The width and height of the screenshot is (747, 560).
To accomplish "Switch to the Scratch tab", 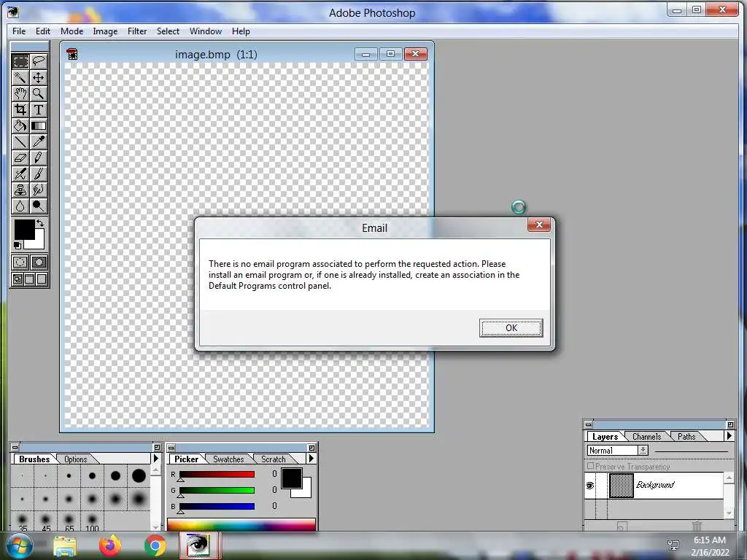I will [274, 459].
